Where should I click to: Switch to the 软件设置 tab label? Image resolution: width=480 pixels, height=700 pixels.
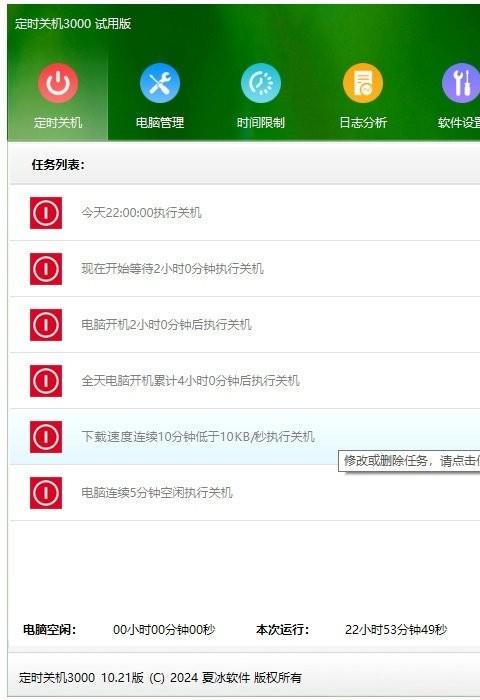click(x=459, y=122)
